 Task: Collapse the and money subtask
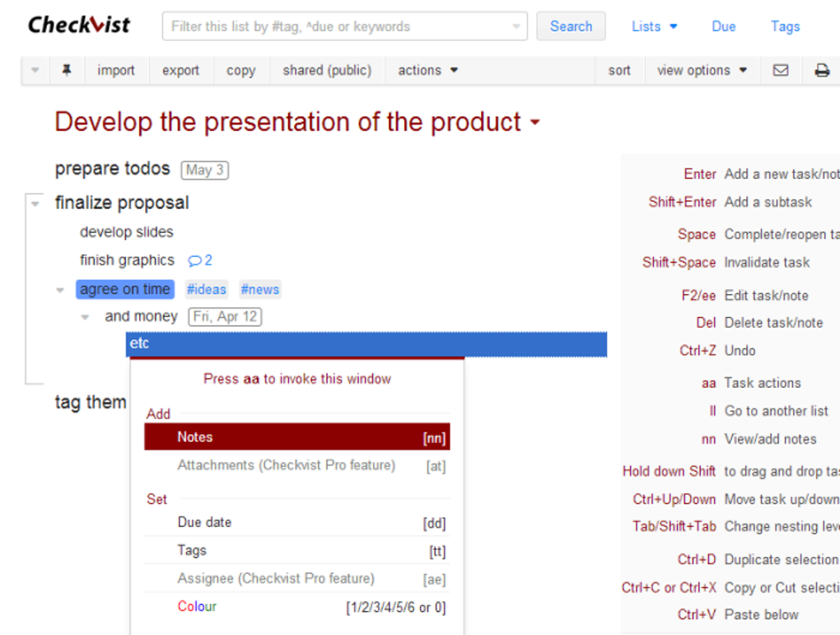(x=85, y=317)
